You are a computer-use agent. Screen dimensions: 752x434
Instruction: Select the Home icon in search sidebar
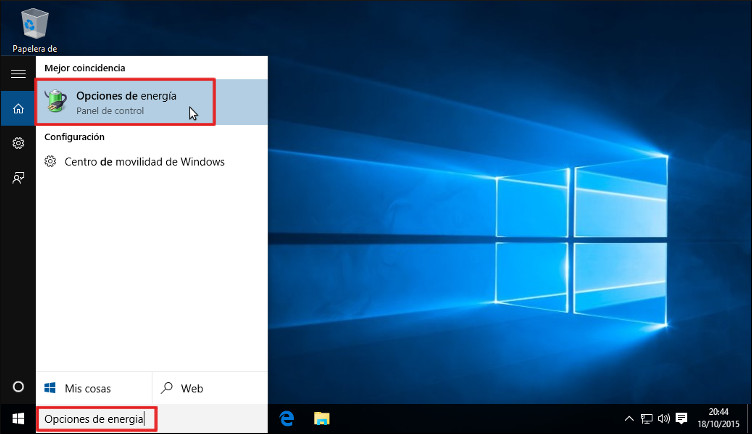click(17, 108)
